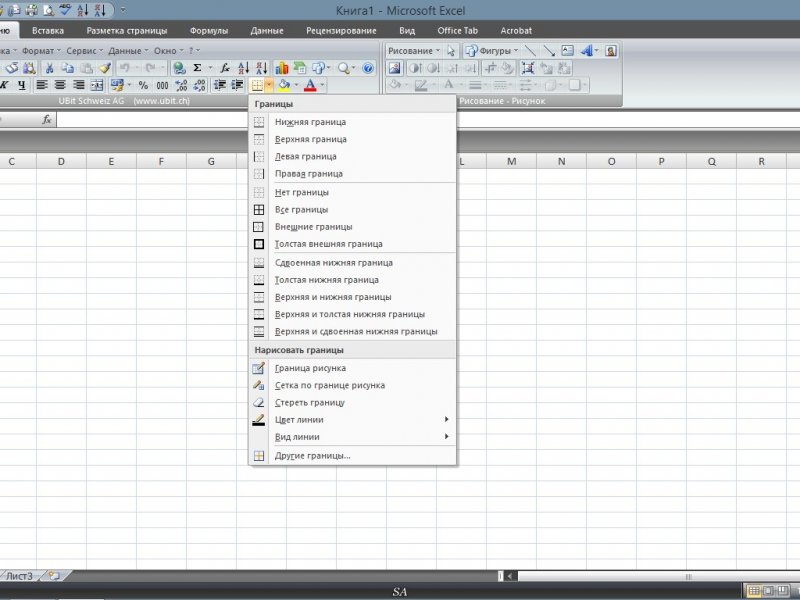Choose Сдвоенная нижняя граница
Image resolution: width=800 pixels, height=600 pixels.
[352, 263]
